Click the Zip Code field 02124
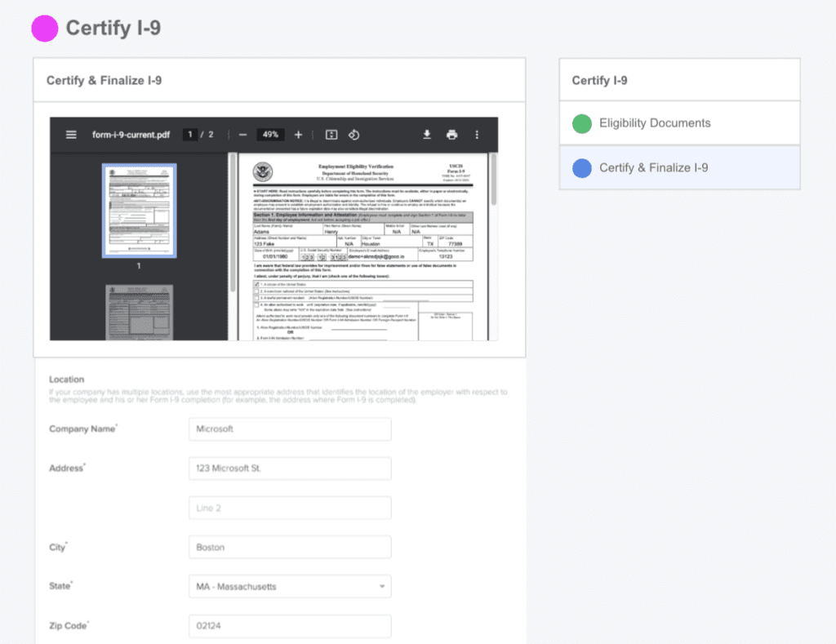Image resolution: width=836 pixels, height=644 pixels. [290, 626]
